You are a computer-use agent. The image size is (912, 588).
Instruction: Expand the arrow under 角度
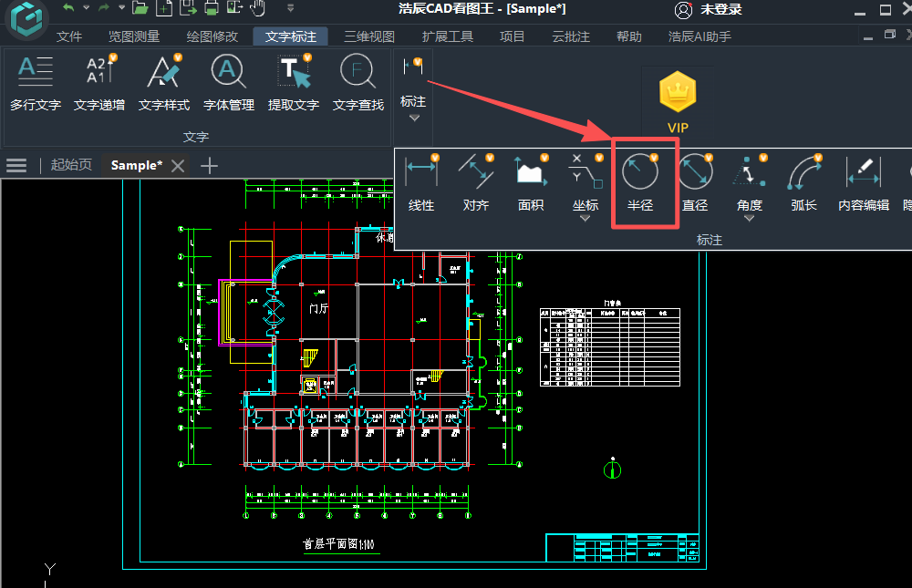[x=749, y=219]
